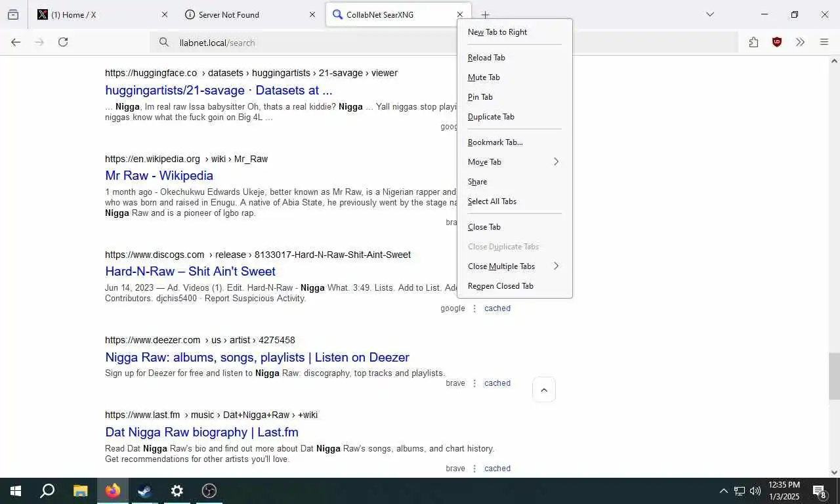Open OBS Studio from taskbar
Image resolution: width=840 pixels, height=504 pixels.
coord(209,491)
